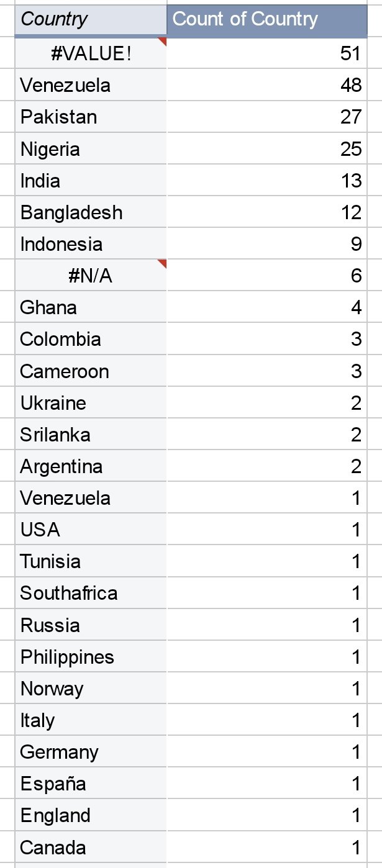Click the red note indicator on the #VALUE! cell
Image resolution: width=382 pixels, height=868 pixels.
[163, 42]
